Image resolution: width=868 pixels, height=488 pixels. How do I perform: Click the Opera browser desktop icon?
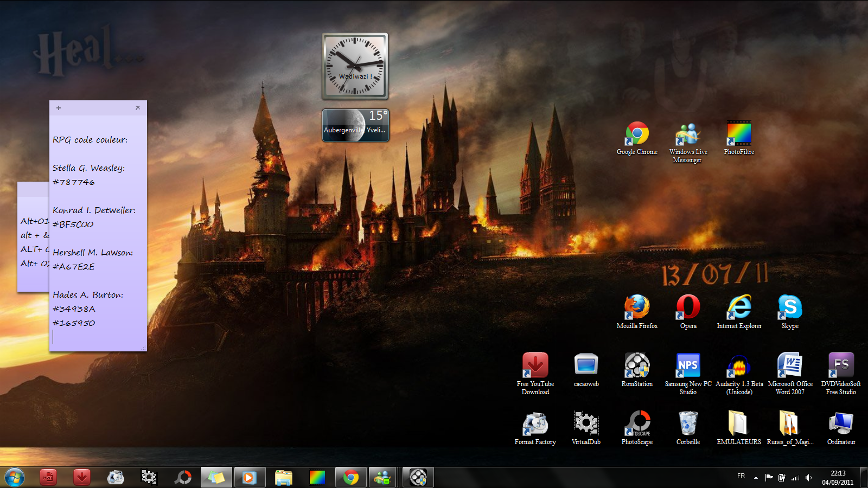688,312
